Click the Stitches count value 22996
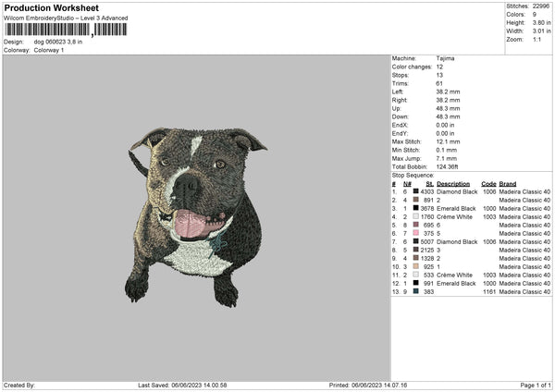The image size is (555, 392). [541, 6]
